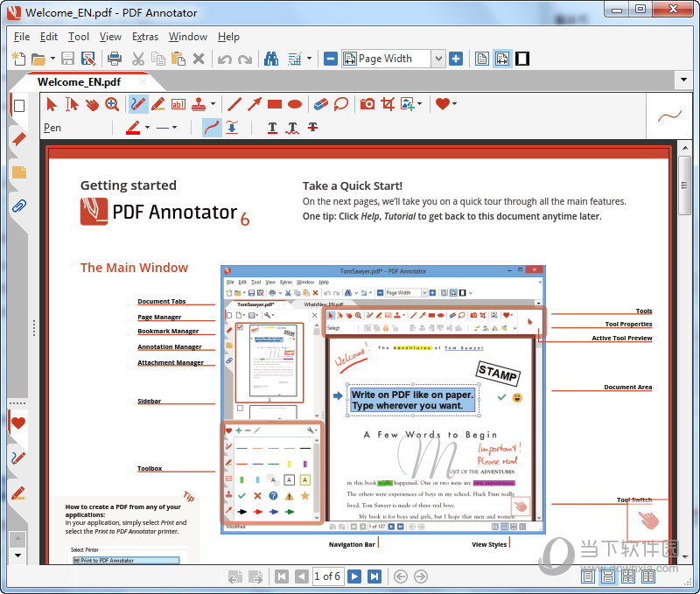Jump to the last page
700x594 pixels.
(374, 577)
